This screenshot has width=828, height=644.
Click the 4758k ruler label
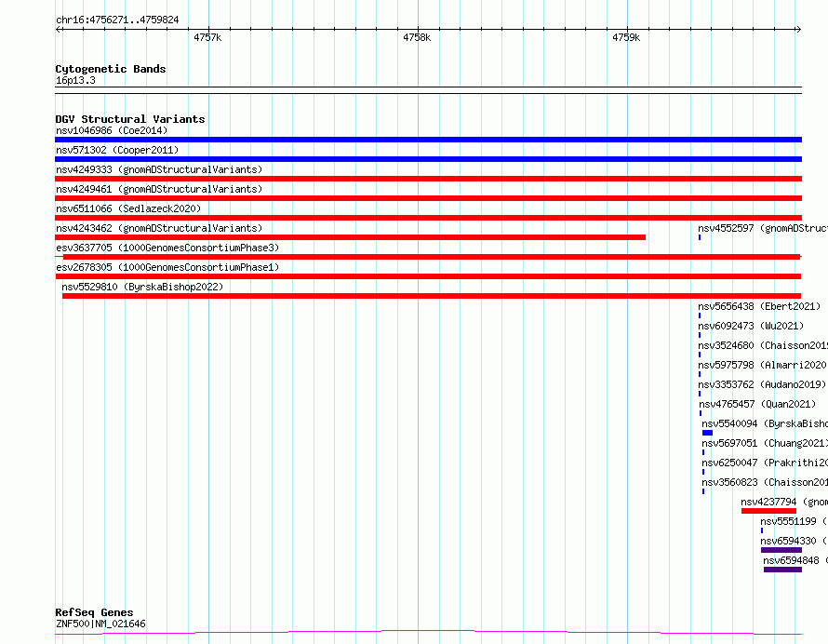pos(417,37)
